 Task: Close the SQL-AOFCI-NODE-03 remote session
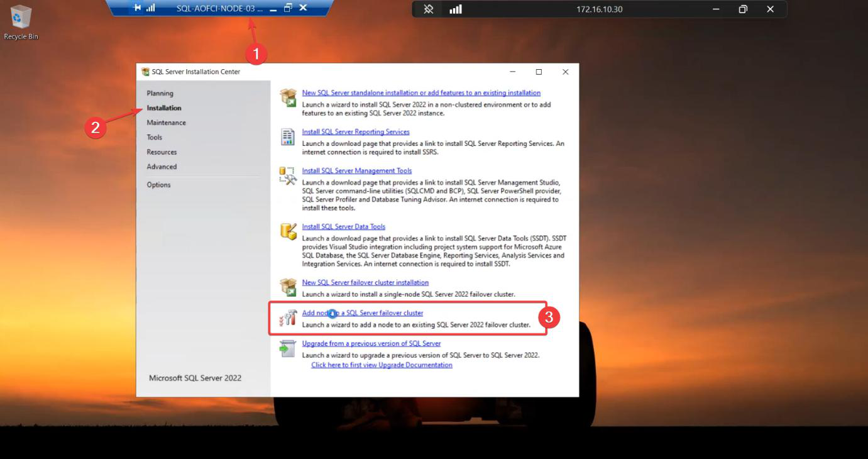(x=303, y=8)
